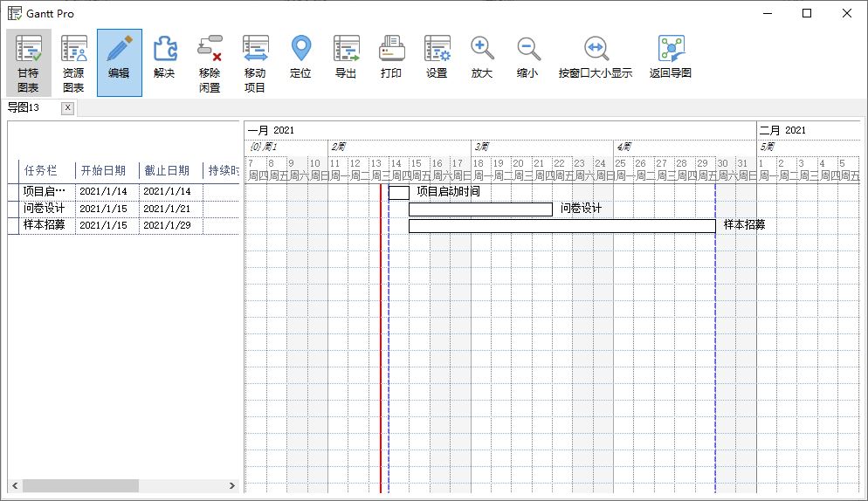Viewport: 868px width, 501px height.
Task: Click the 开始日期 column header
Action: coord(103,170)
